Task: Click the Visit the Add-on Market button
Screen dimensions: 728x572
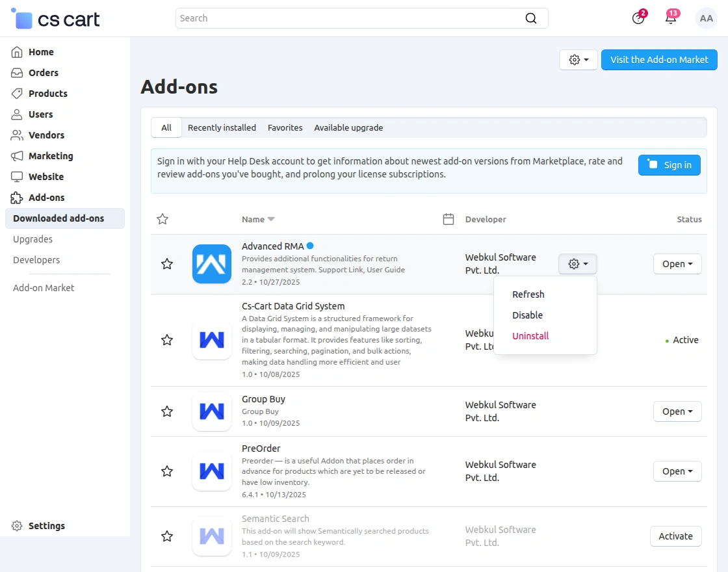Action: 659,59
